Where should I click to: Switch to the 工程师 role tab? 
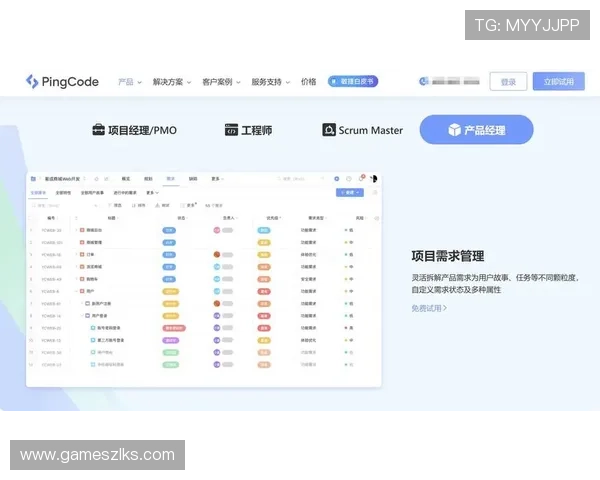click(249, 130)
